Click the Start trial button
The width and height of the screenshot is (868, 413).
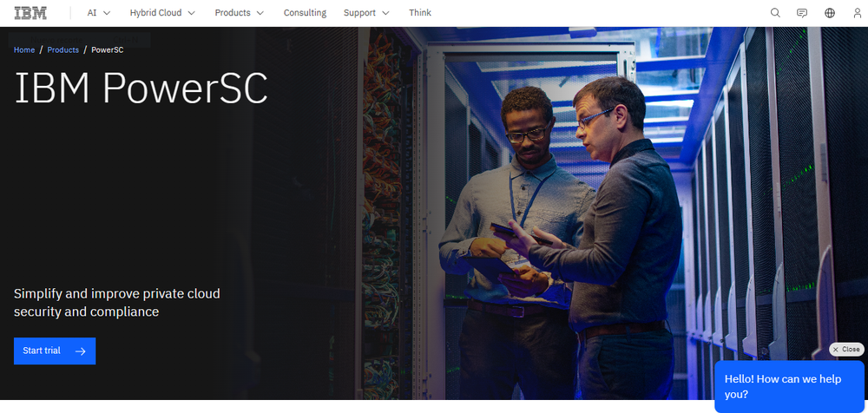[55, 351]
